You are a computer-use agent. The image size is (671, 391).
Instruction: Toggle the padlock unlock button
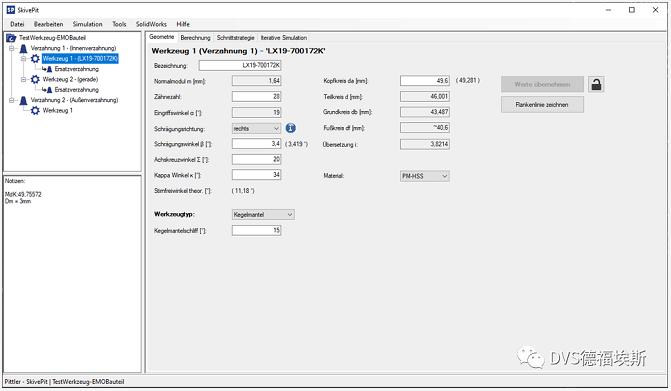(596, 84)
